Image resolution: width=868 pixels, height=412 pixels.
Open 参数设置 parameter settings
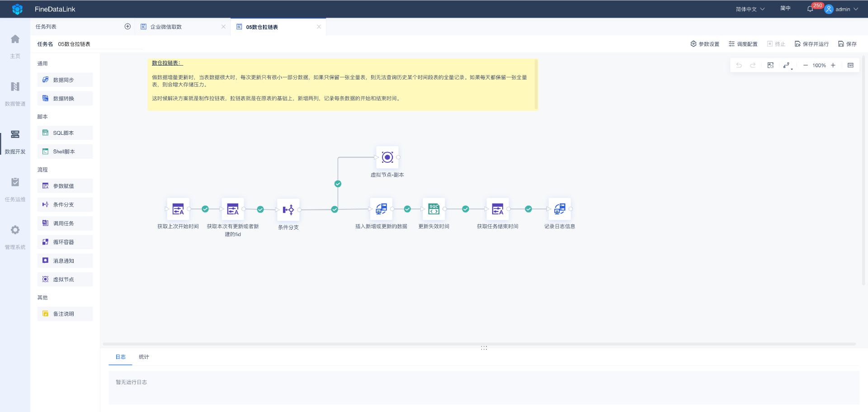[x=705, y=44]
